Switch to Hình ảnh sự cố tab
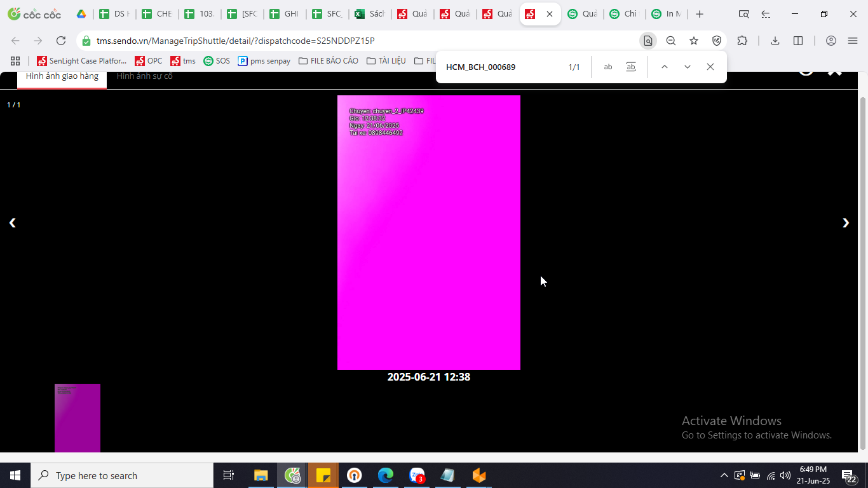This screenshot has width=868, height=488. tap(145, 76)
